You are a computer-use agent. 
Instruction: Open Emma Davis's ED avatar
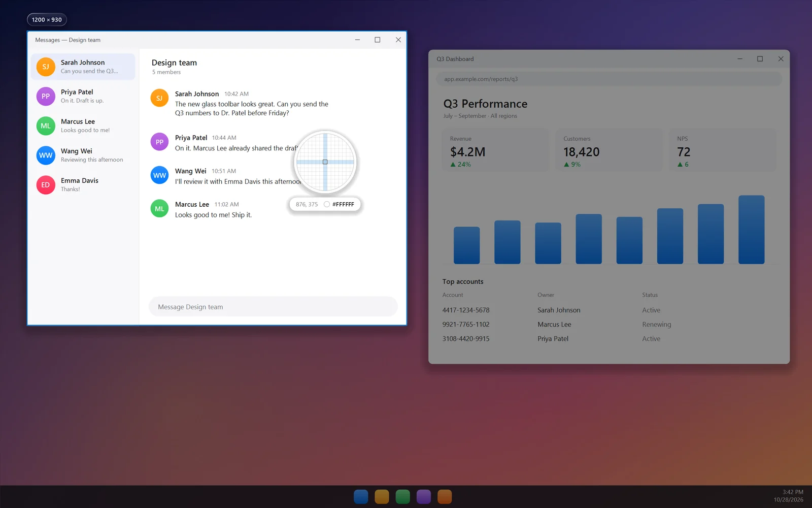(46, 184)
